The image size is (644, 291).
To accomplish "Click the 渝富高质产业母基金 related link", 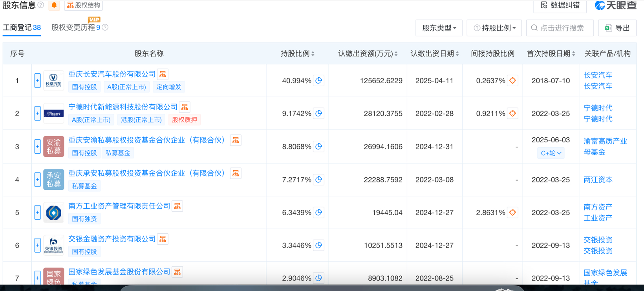I will pyautogui.click(x=605, y=146).
